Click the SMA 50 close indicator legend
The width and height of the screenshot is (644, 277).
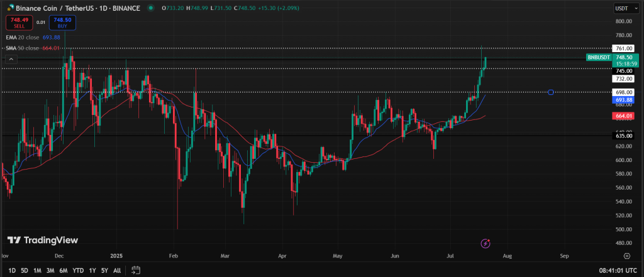(x=33, y=48)
